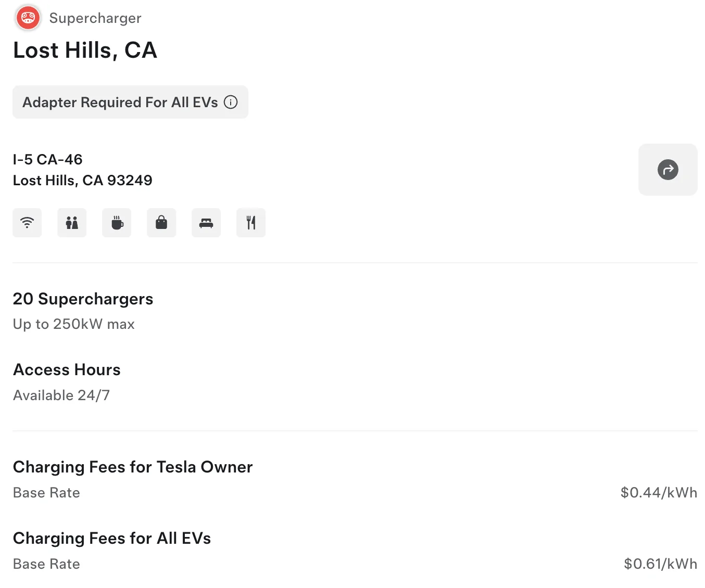705x588 pixels.
Task: Click the Lost Hills, CA heading
Action: 85,50
